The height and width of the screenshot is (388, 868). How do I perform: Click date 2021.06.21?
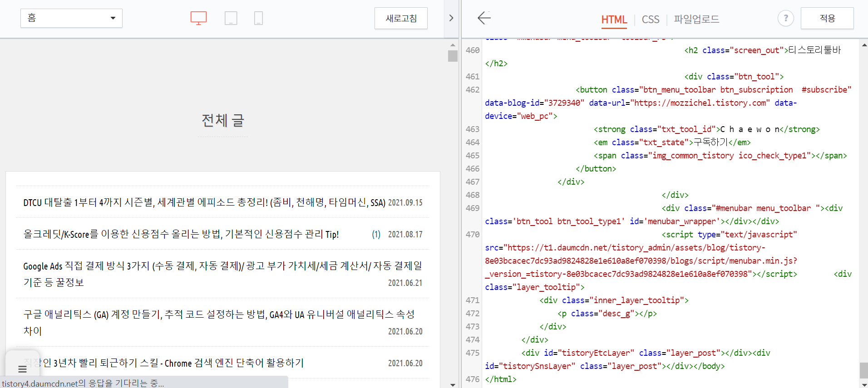pos(405,283)
